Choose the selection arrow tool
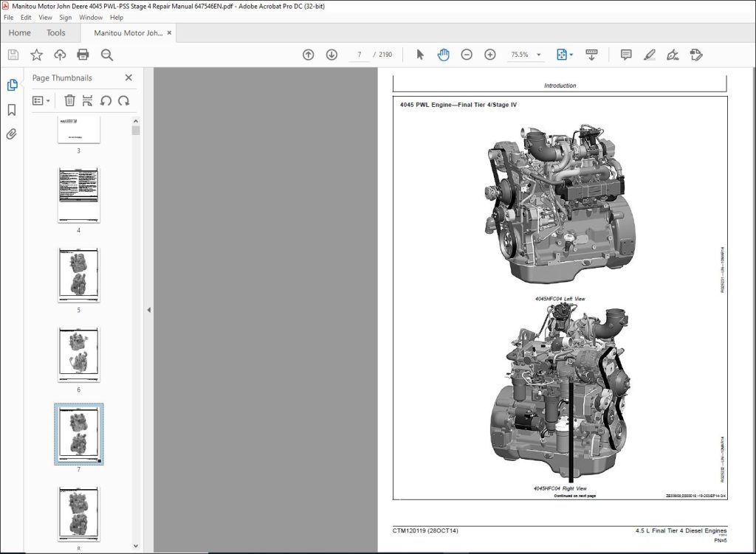The height and width of the screenshot is (554, 756). pyautogui.click(x=420, y=55)
